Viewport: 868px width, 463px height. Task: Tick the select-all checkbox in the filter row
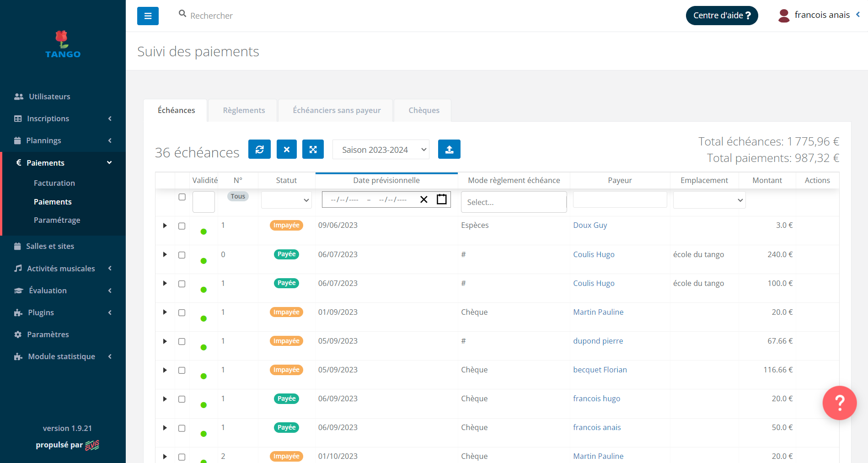pos(182,197)
